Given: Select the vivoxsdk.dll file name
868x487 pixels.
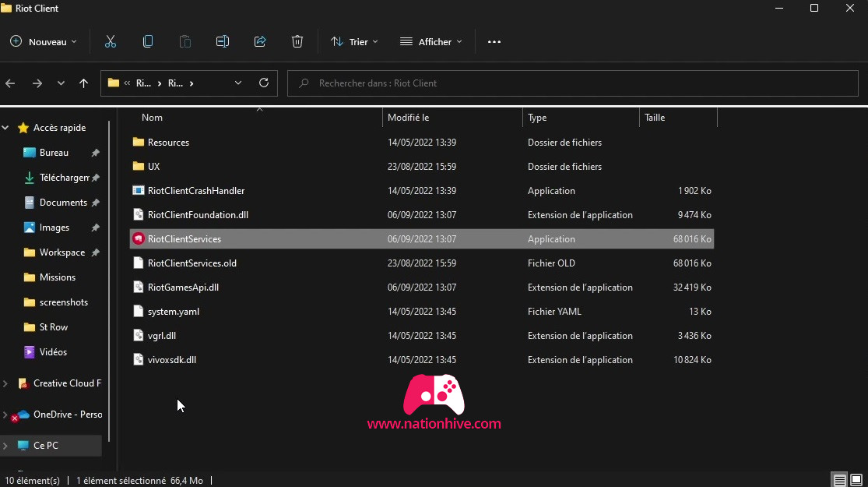Looking at the screenshot, I should (171, 360).
